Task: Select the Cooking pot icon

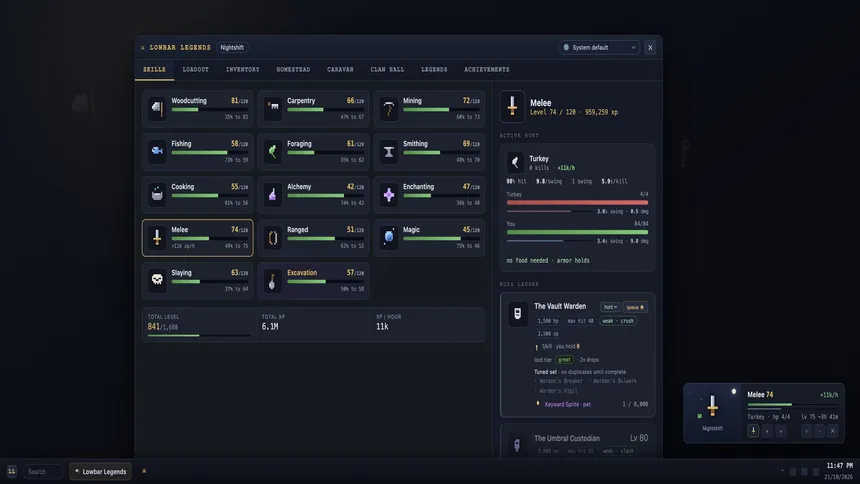Action: [157, 194]
